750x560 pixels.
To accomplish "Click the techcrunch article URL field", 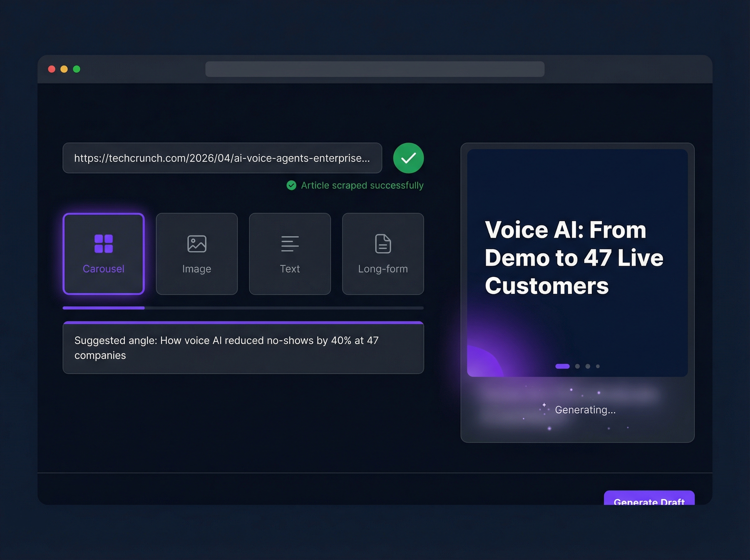I will click(x=222, y=158).
